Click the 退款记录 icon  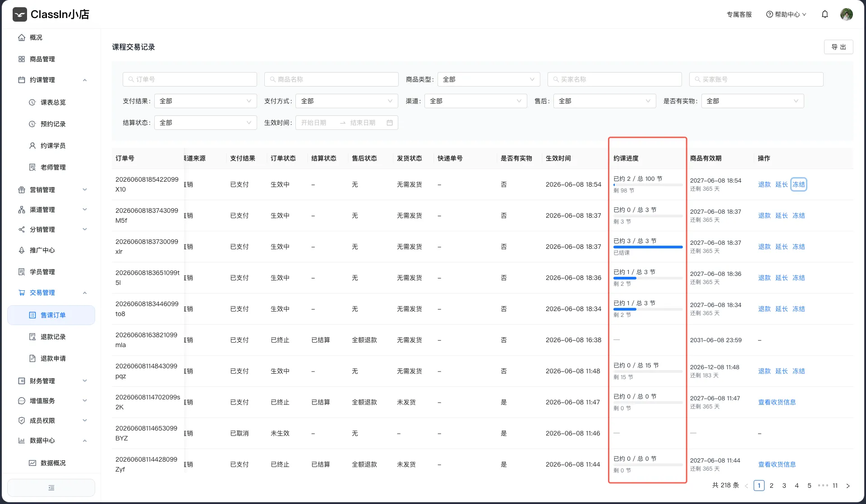tap(32, 337)
